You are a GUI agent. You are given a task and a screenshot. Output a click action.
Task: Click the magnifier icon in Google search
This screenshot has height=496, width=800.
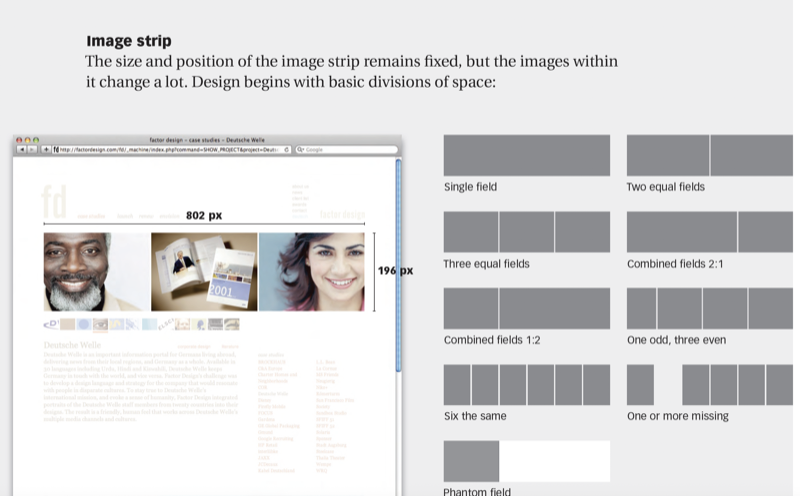tap(300, 150)
